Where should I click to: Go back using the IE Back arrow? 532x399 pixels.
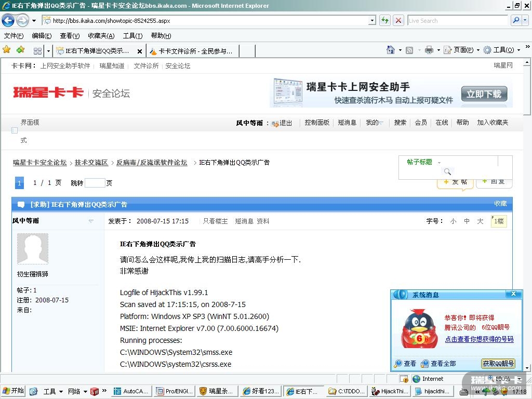click(8, 21)
